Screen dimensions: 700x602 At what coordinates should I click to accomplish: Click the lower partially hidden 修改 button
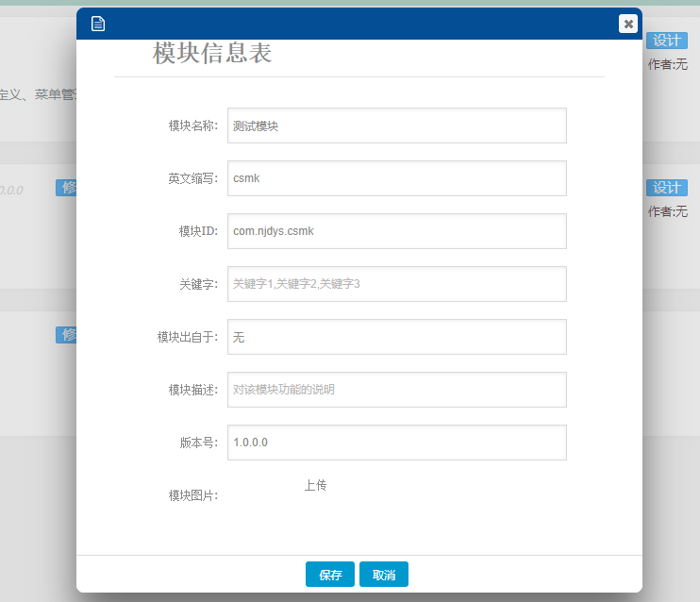click(66, 335)
